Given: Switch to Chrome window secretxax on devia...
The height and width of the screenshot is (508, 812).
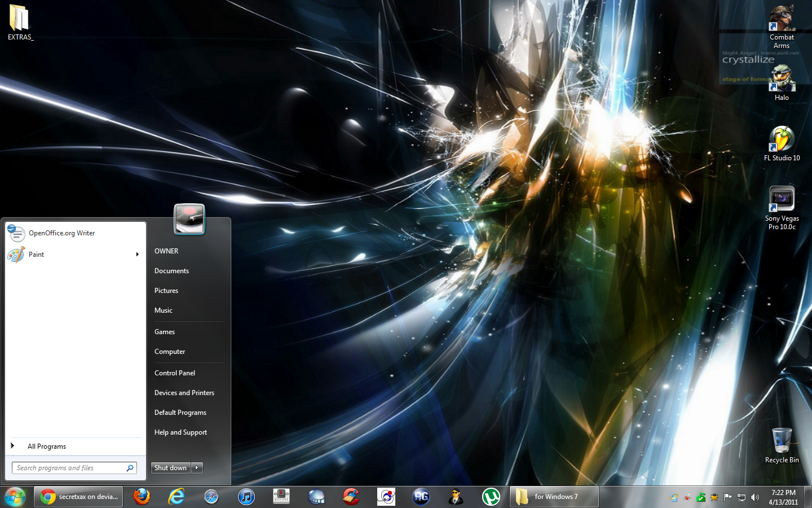Looking at the screenshot, I should [78, 497].
